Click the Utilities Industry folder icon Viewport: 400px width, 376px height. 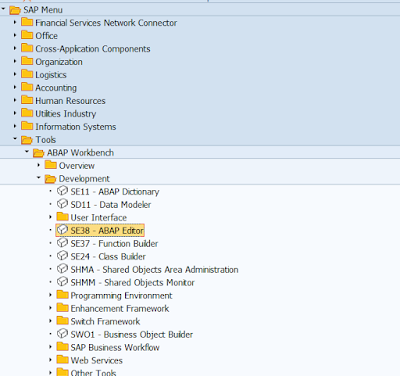[x=27, y=113]
